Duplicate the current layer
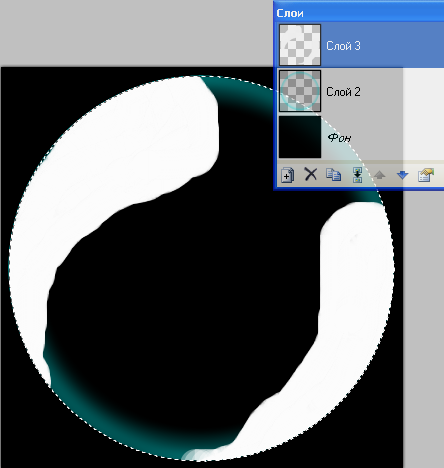Image resolution: width=444 pixels, height=468 pixels. tap(333, 174)
